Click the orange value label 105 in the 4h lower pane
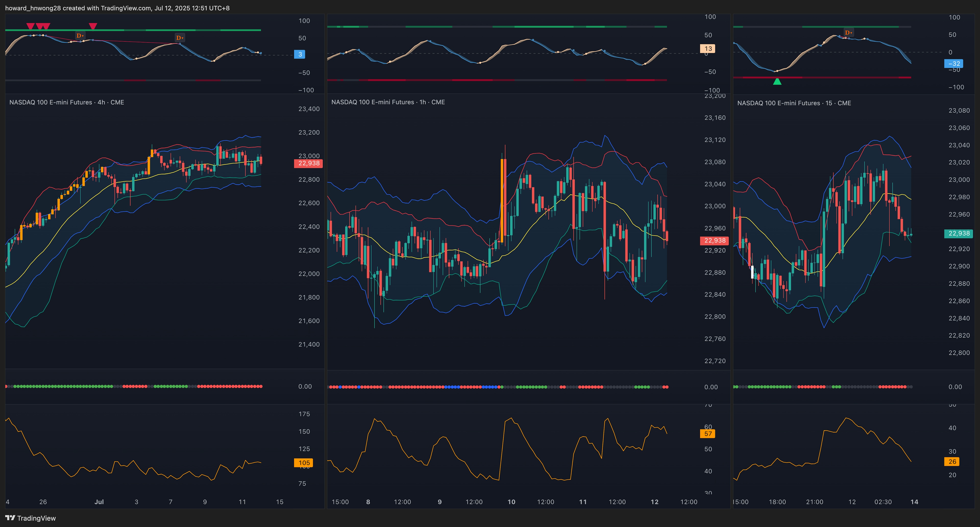 (304, 463)
